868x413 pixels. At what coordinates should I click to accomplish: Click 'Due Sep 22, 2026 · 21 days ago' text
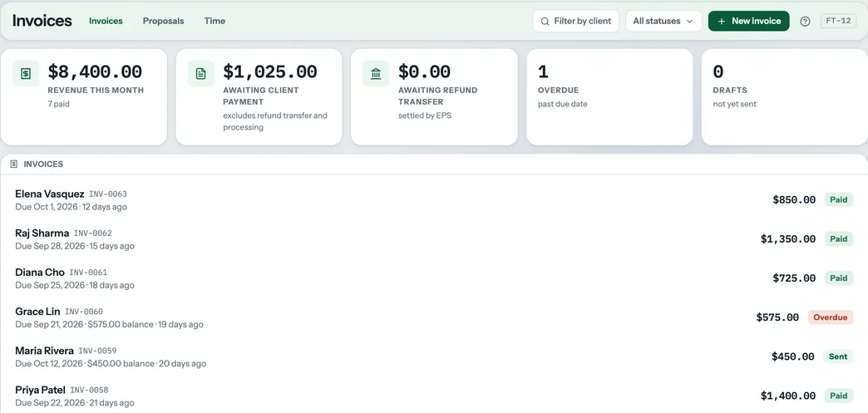point(75,403)
